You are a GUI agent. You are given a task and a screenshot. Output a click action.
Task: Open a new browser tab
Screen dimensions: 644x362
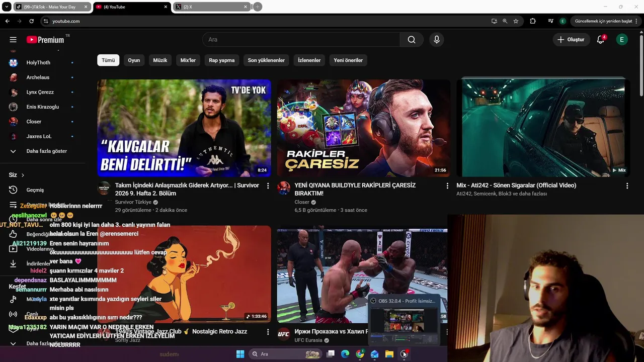point(258,7)
